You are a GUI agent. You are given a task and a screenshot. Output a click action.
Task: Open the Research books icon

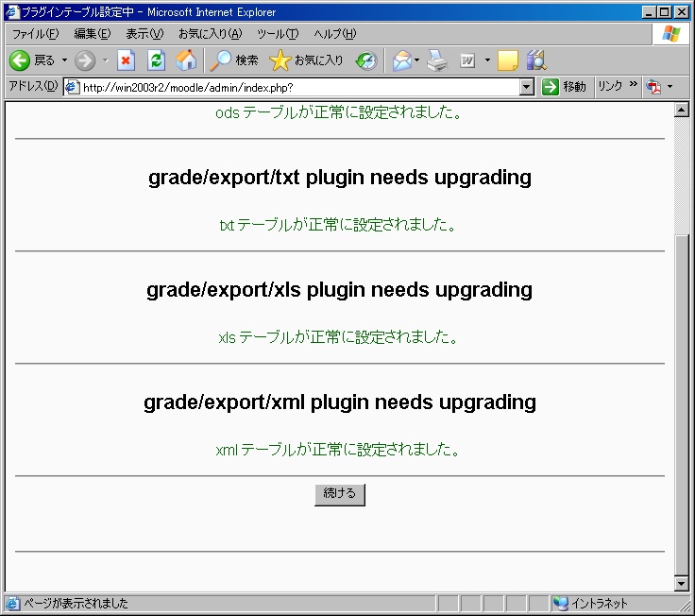click(536, 60)
